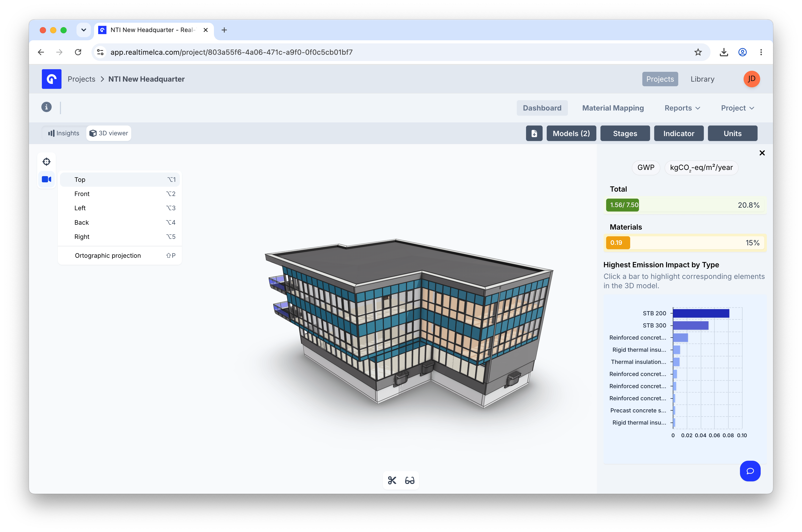
Task: Select Front camera view
Action: pyautogui.click(x=120, y=194)
